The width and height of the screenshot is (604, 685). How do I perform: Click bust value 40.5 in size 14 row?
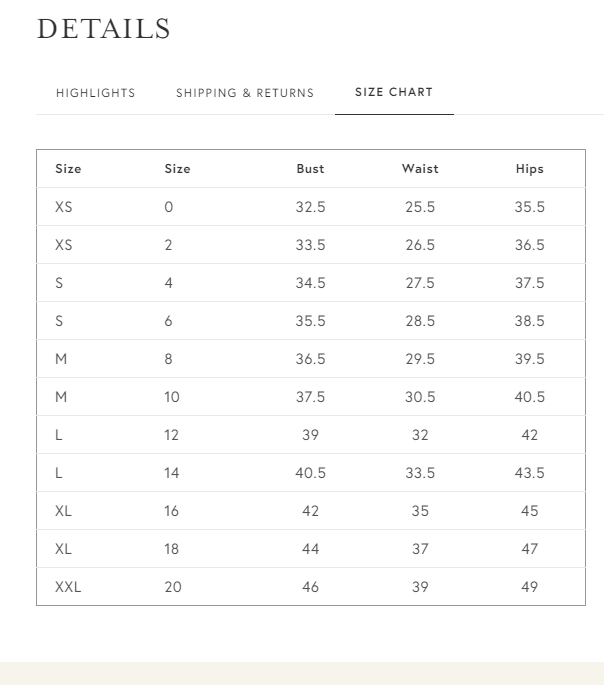point(310,473)
